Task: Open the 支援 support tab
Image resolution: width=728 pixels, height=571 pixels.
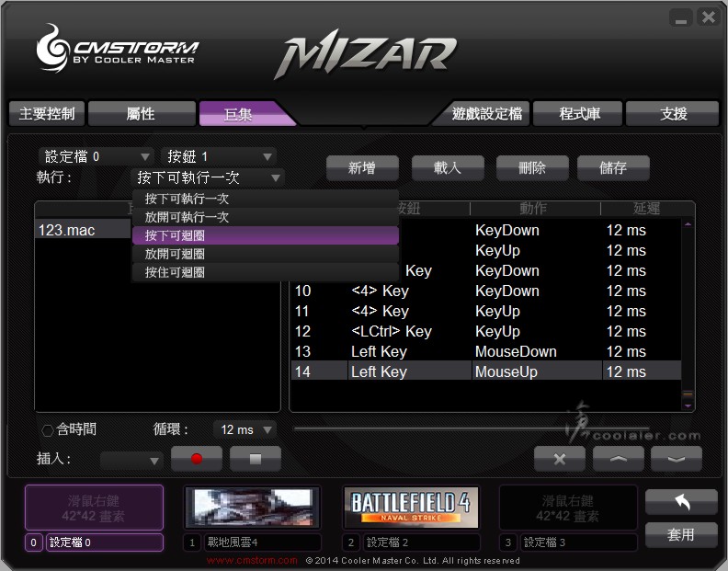Action: pos(673,113)
